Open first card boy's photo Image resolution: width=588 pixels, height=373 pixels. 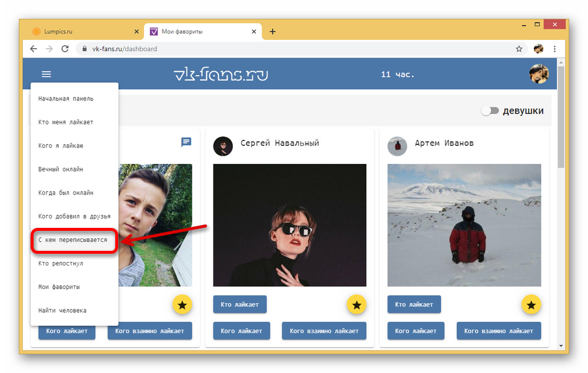156,225
